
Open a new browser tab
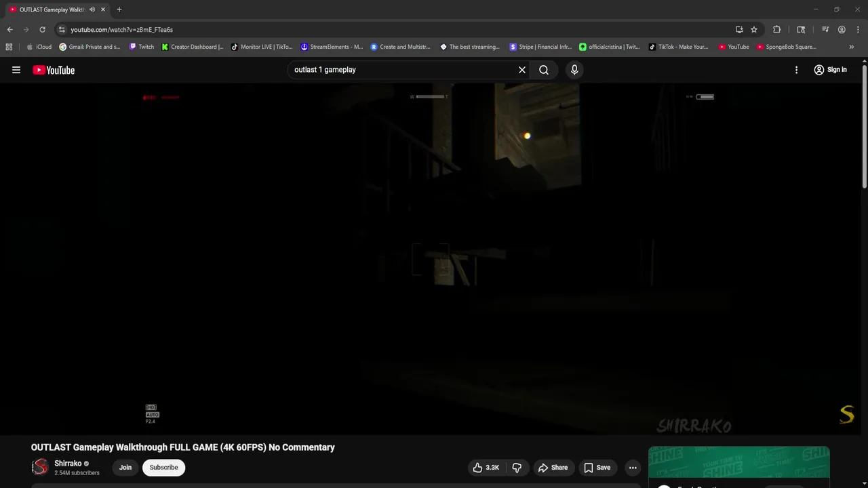119,9
